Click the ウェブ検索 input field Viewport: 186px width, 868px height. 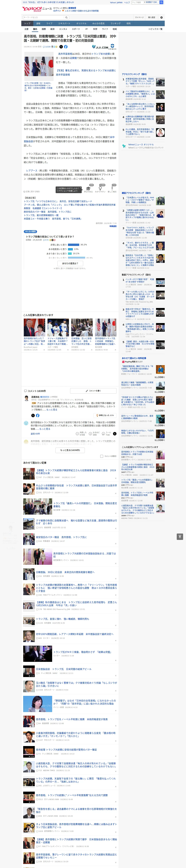(137, 2)
